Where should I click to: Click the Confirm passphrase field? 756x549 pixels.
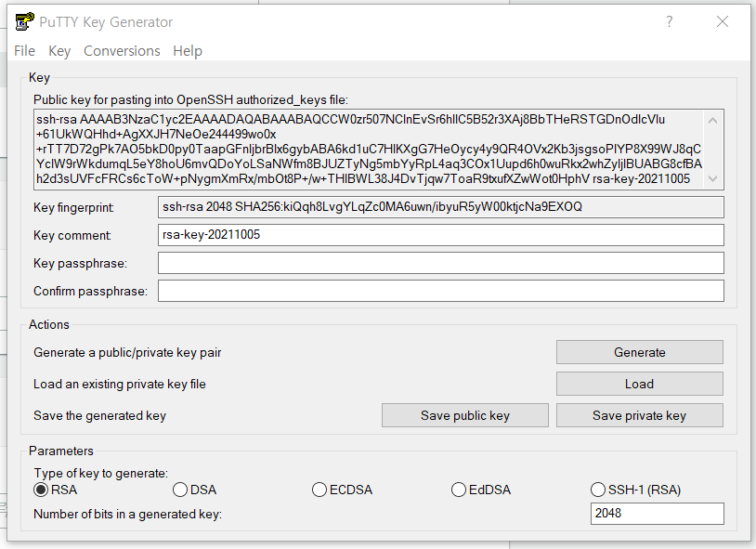[440, 291]
